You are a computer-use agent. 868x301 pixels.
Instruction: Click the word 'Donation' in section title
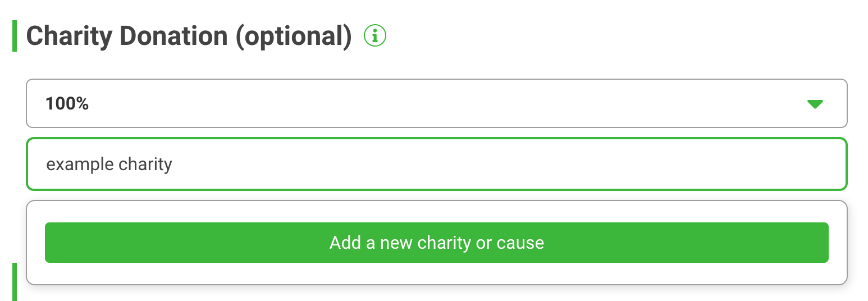(174, 37)
